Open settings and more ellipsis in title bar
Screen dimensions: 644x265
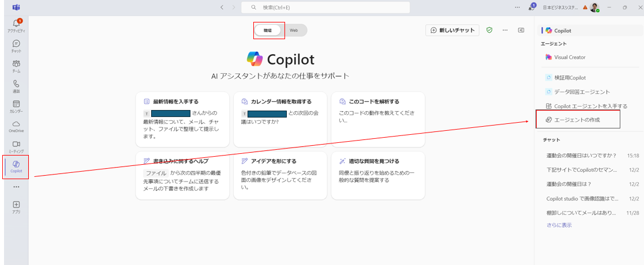[x=517, y=7]
